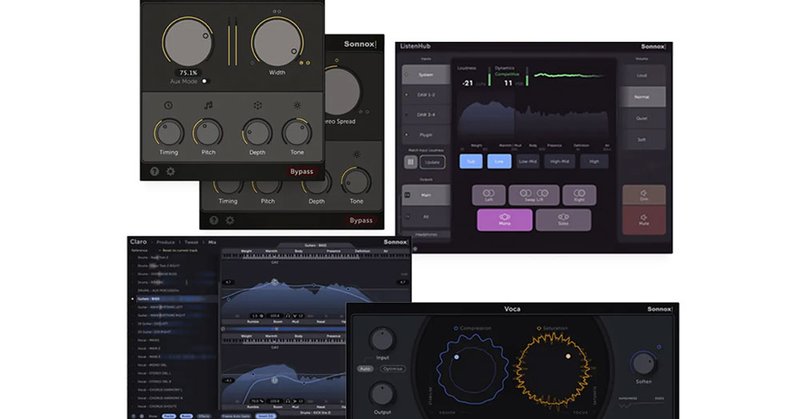Image resolution: width=800 pixels, height=419 pixels.
Task: Click the help question-mark icon in front doubler plugin
Action: click(x=155, y=171)
